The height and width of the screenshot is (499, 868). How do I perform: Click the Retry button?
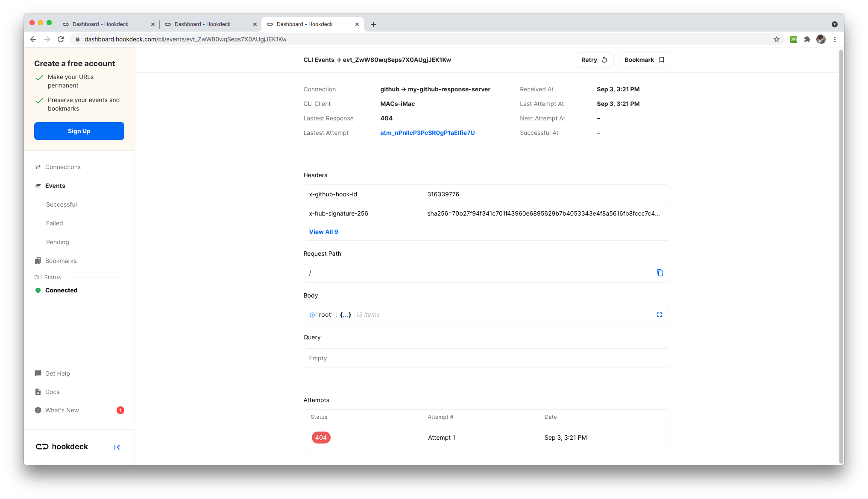(594, 60)
